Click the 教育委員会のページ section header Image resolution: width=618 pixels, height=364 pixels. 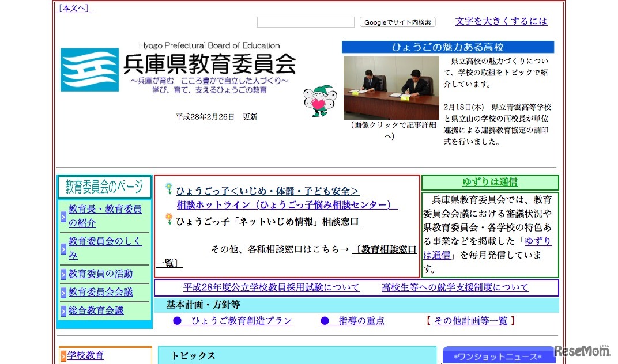pyautogui.click(x=104, y=186)
